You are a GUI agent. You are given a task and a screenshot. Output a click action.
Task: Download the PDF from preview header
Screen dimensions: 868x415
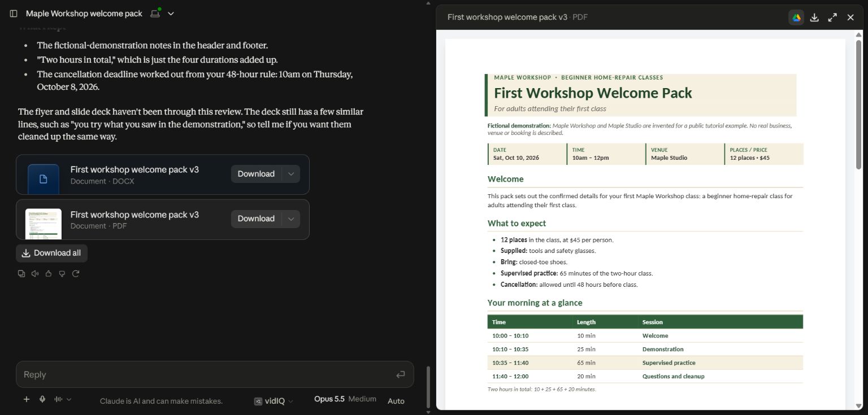point(814,18)
